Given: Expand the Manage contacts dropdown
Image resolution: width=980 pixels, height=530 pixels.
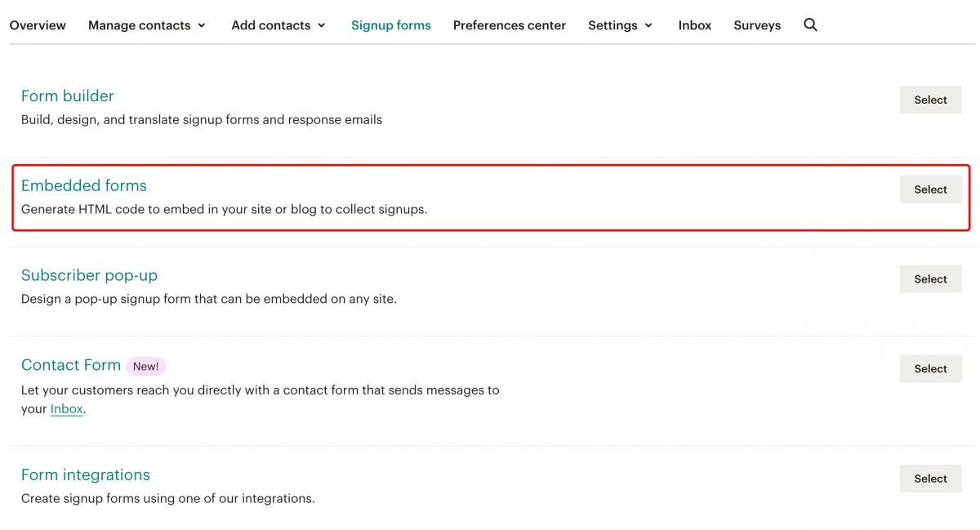Looking at the screenshot, I should [147, 25].
